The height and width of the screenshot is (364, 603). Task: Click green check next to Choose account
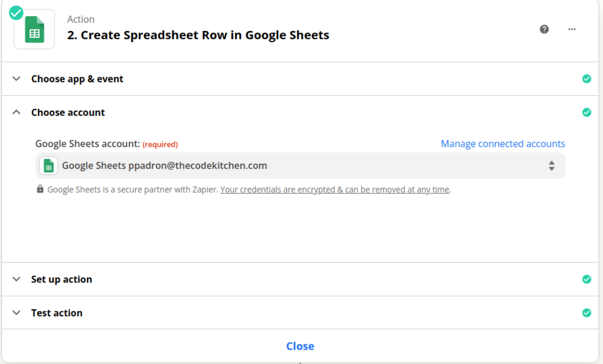tap(586, 112)
